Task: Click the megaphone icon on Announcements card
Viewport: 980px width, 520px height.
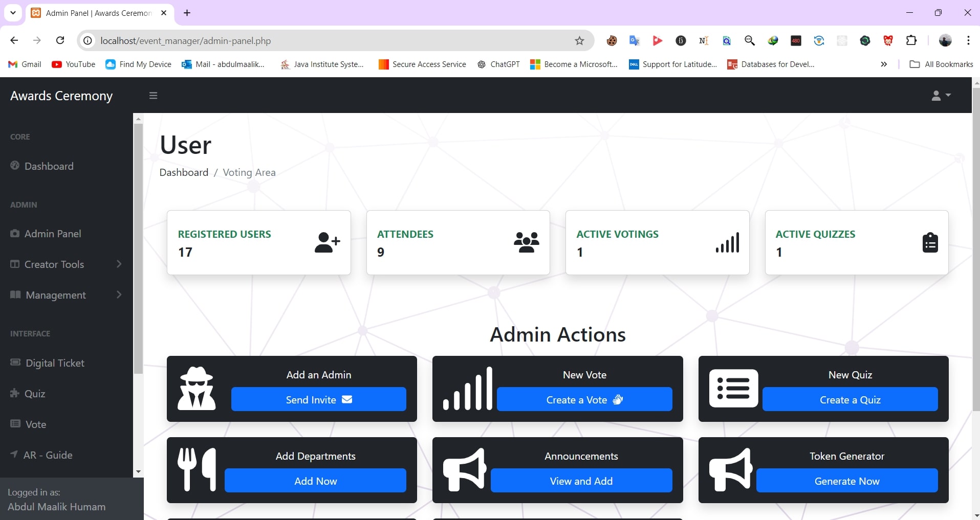Action: point(464,469)
